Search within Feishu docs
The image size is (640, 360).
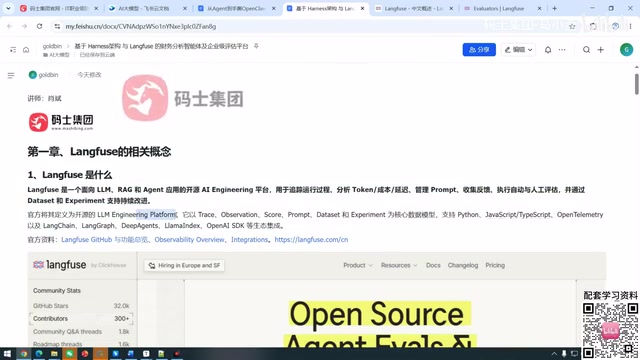click(587, 50)
